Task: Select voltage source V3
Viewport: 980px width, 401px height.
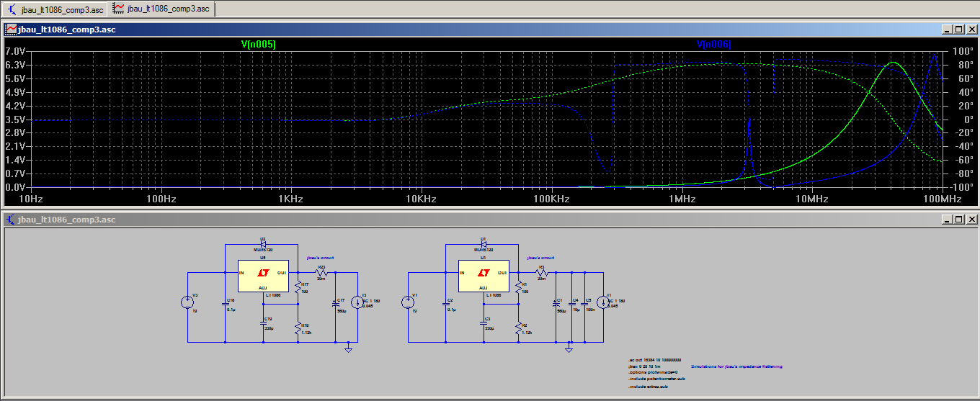Action: point(187,302)
